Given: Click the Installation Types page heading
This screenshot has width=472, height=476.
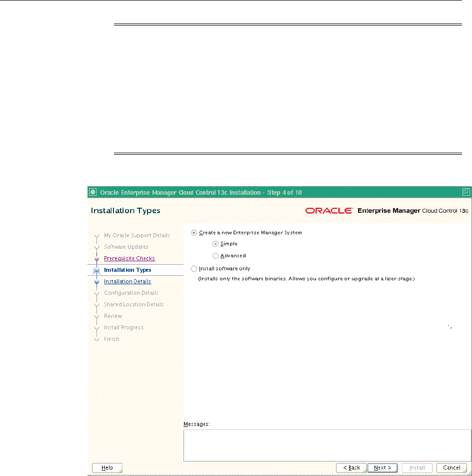Looking at the screenshot, I should point(125,211).
